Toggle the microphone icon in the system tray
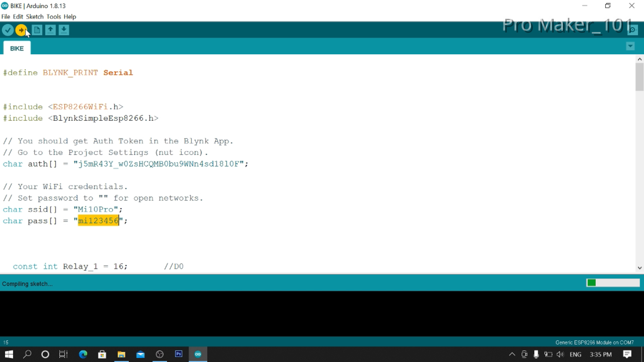Screen dimensions: 644x362 [536, 354]
